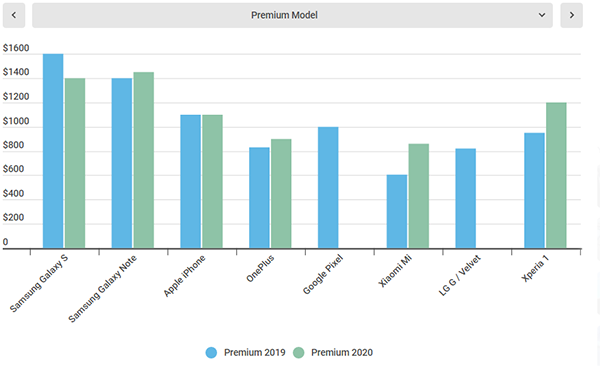Select the Apple iPhone 2019 blue bar
Image resolution: width=600 pixels, height=366 pixels.
pos(191,182)
